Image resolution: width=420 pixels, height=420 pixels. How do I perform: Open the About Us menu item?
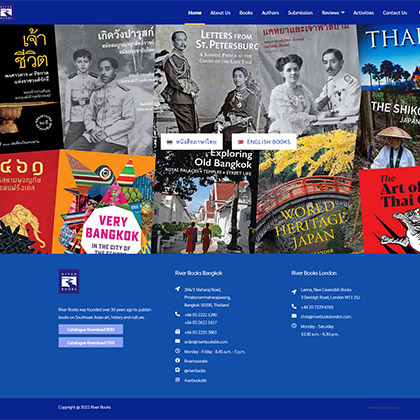click(x=220, y=13)
